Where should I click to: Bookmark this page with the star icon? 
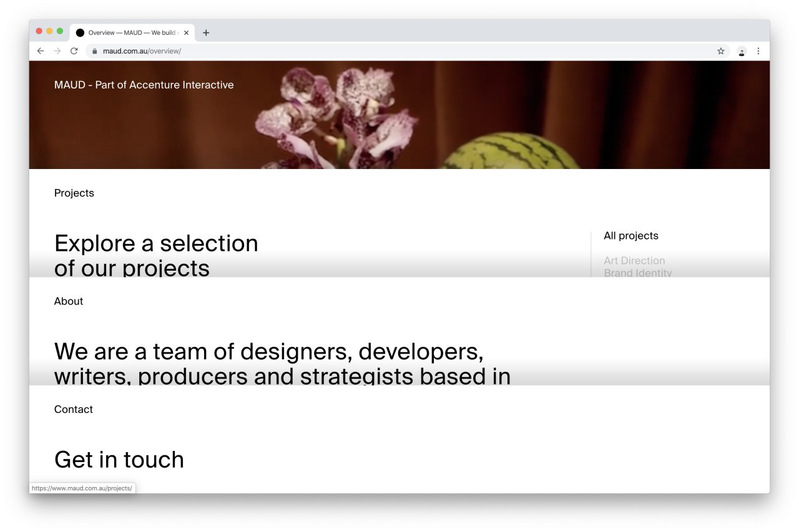tap(721, 51)
